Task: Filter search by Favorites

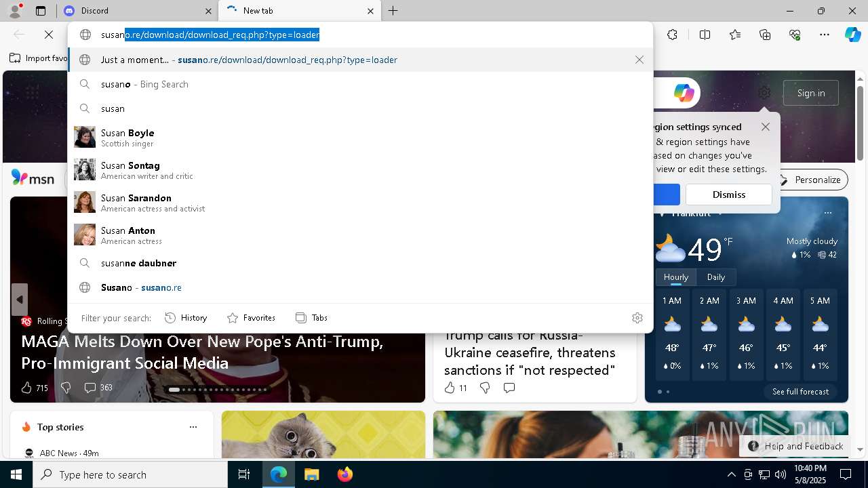Action: coord(251,318)
